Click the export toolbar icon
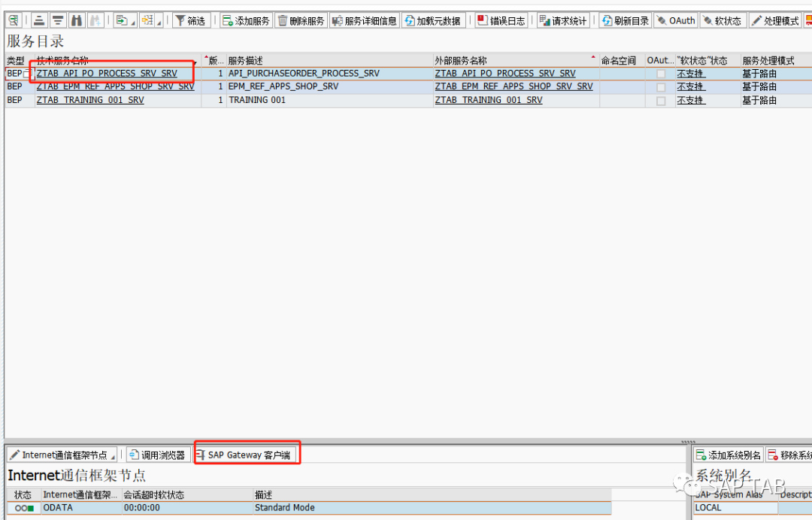Viewport: 812px width, 520px height. 123,21
